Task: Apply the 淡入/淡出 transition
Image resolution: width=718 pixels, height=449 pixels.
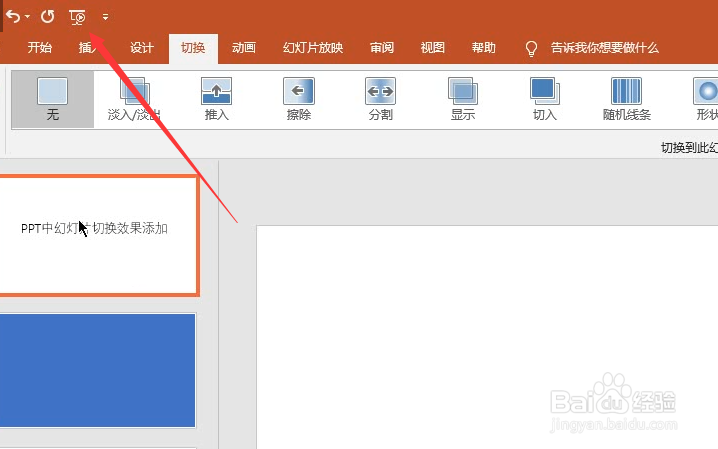Action: click(x=134, y=99)
